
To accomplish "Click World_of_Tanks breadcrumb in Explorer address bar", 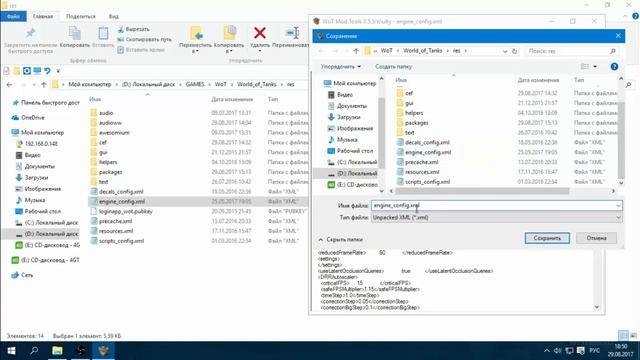I will coord(257,84).
